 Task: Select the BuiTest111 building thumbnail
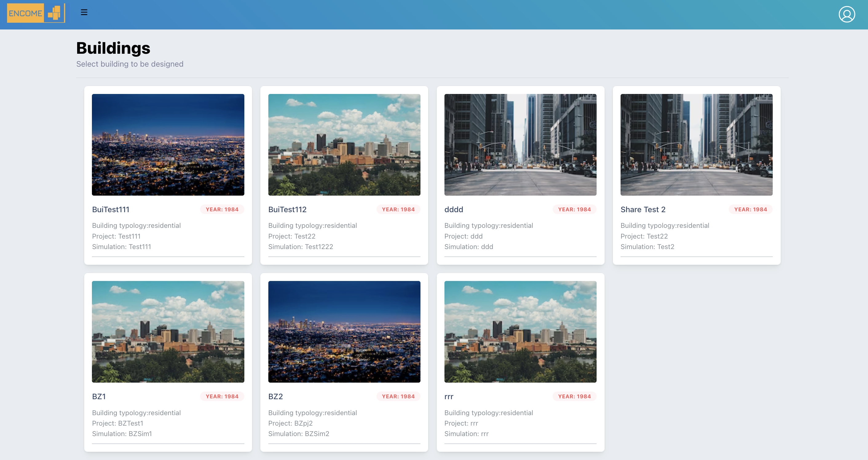tap(168, 145)
